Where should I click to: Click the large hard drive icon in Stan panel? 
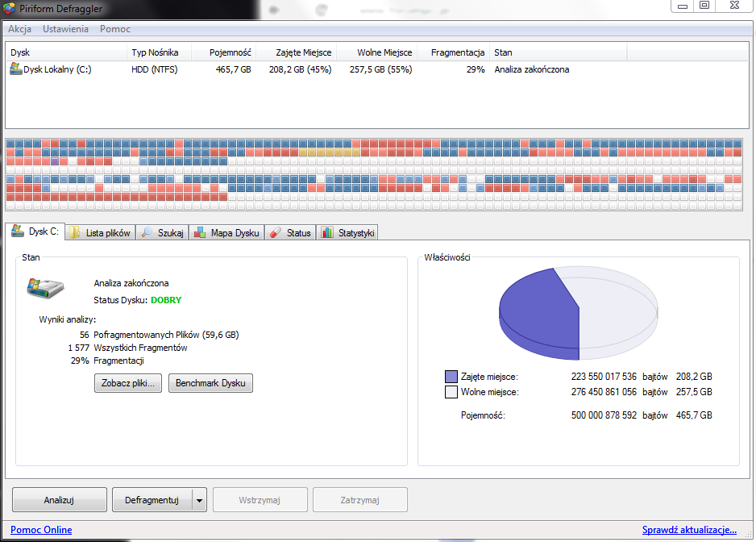pyautogui.click(x=45, y=288)
